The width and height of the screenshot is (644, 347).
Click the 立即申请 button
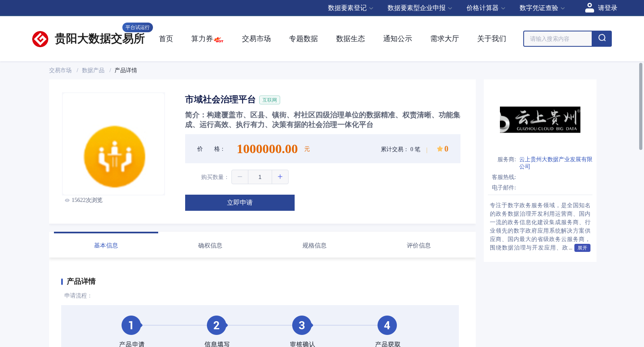pyautogui.click(x=240, y=203)
